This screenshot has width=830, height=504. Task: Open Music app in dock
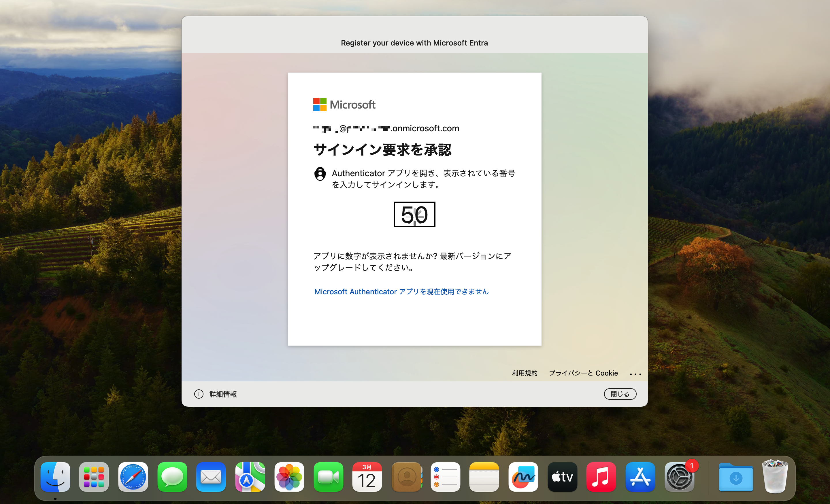point(601,477)
